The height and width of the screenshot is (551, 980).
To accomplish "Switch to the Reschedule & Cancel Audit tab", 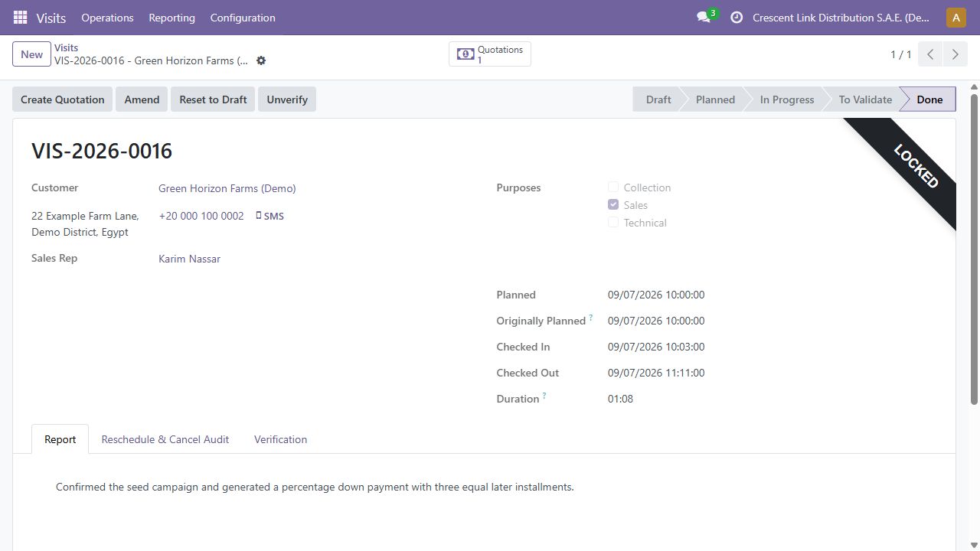I will click(165, 439).
